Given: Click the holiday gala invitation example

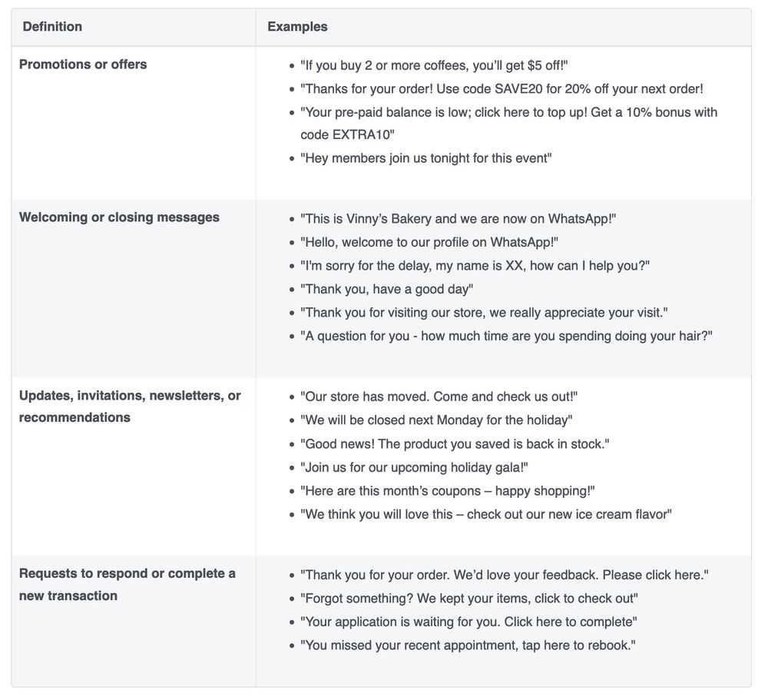Looking at the screenshot, I should 414,467.
